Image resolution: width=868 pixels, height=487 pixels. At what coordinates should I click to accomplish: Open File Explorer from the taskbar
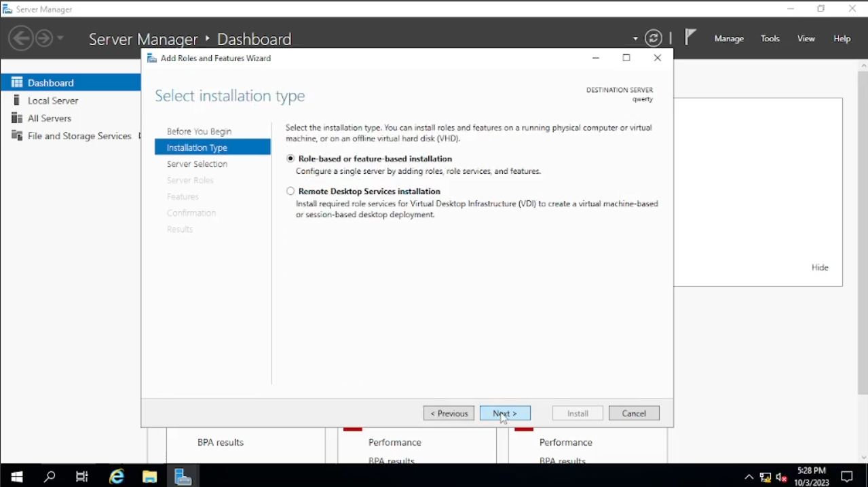pos(149,476)
